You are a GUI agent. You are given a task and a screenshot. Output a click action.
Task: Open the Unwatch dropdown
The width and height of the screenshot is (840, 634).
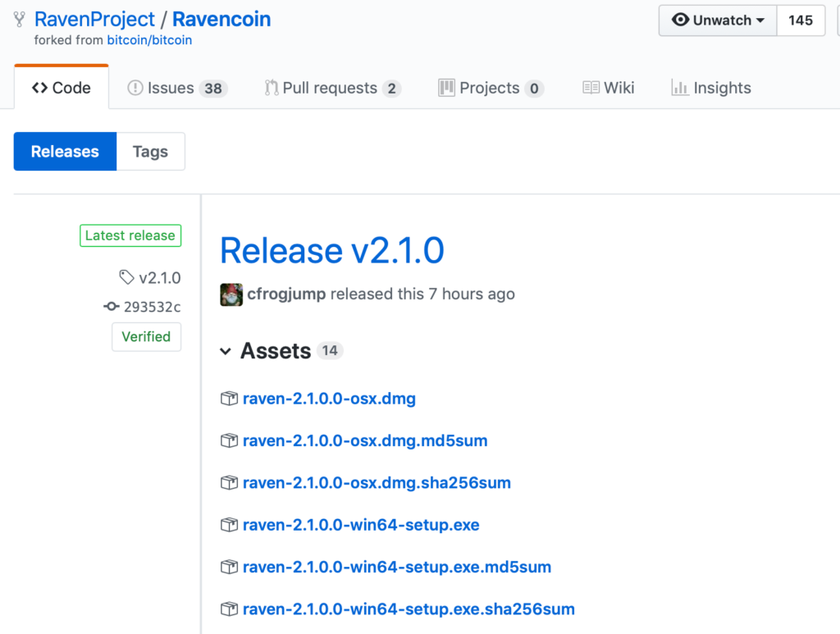point(717,21)
